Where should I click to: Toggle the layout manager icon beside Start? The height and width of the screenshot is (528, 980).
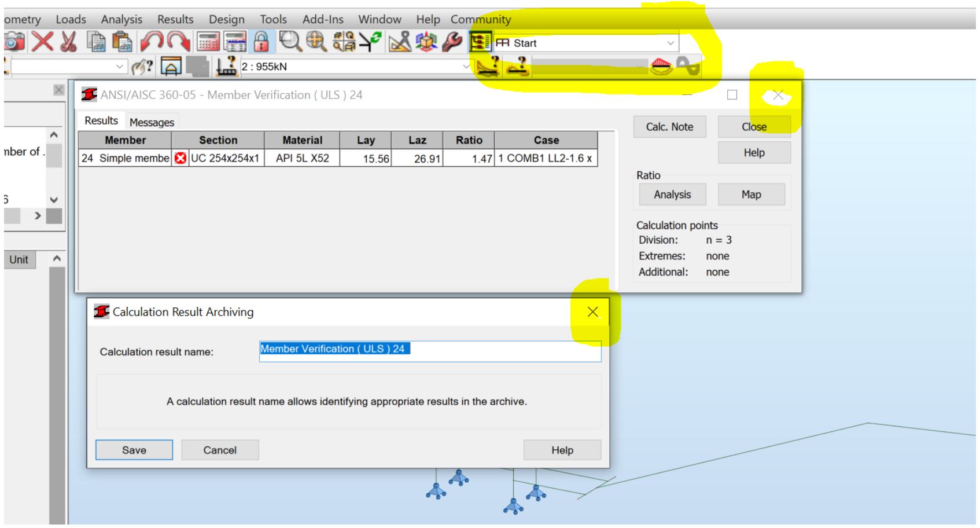pyautogui.click(x=480, y=42)
